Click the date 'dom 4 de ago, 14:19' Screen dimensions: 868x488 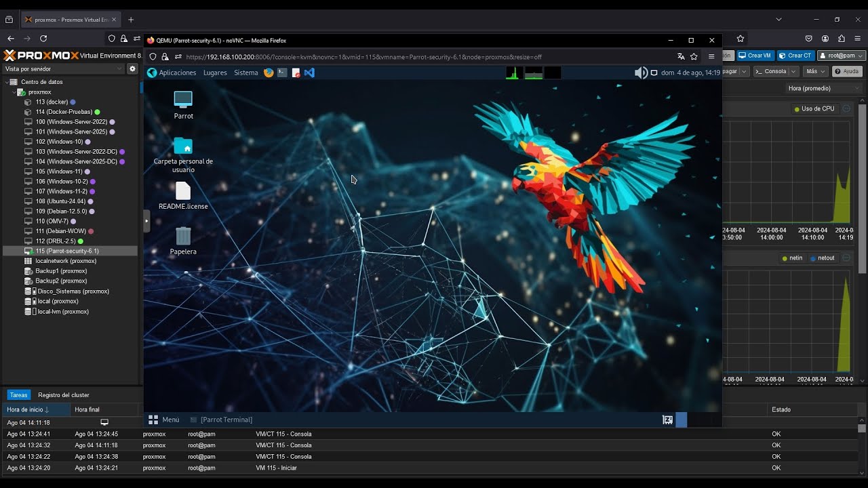click(690, 73)
